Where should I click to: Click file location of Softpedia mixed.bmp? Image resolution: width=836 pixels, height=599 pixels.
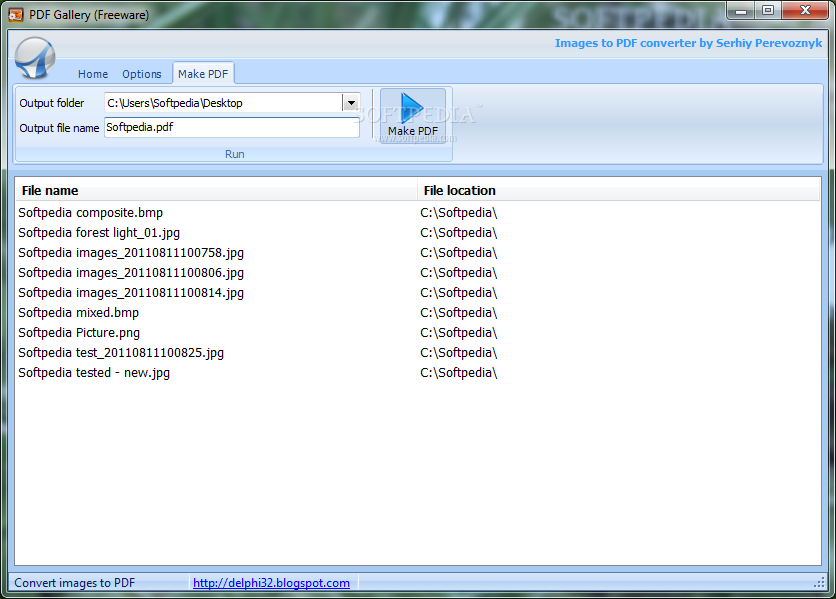459,313
